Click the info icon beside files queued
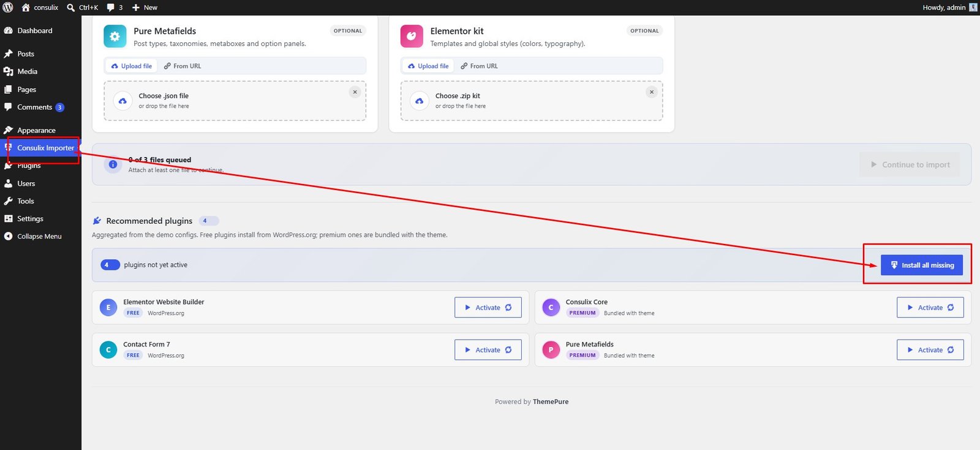Viewport: 980px width, 450px height. pos(113,164)
